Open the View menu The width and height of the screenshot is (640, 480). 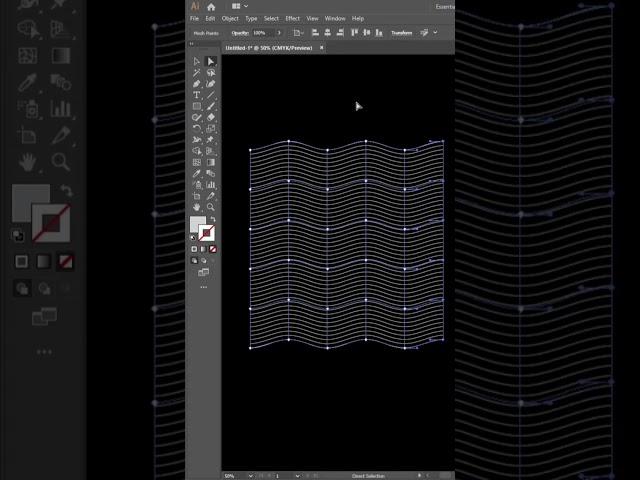pyautogui.click(x=313, y=18)
